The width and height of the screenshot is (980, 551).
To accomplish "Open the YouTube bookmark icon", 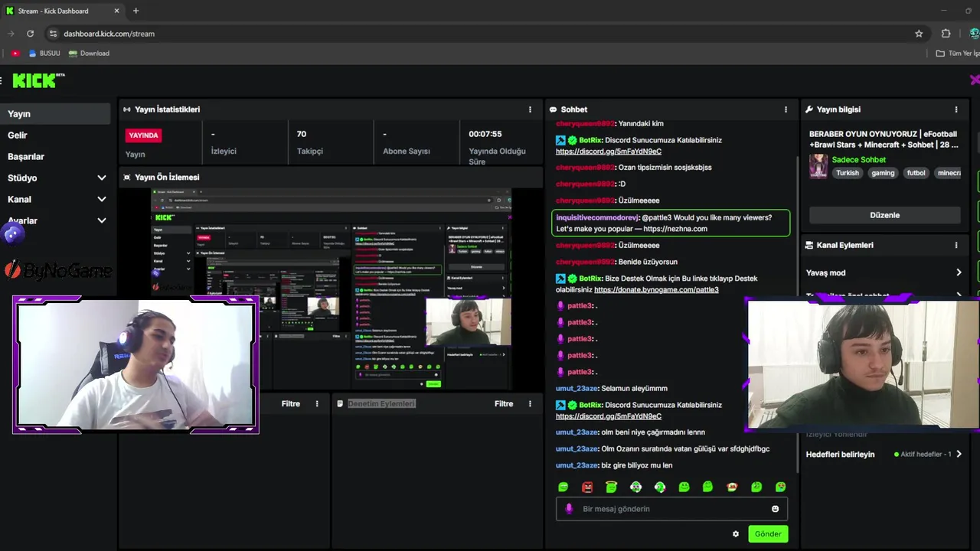I will (15, 54).
